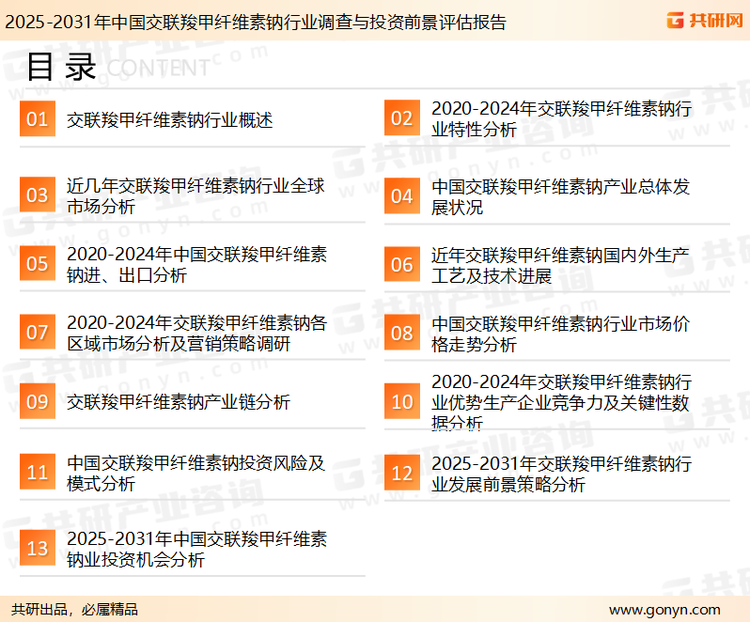Select chapter 2025-2031年交联羧甲纤维素钠行业发展前景策略分析
The height and width of the screenshot is (622, 750).
(x=561, y=474)
